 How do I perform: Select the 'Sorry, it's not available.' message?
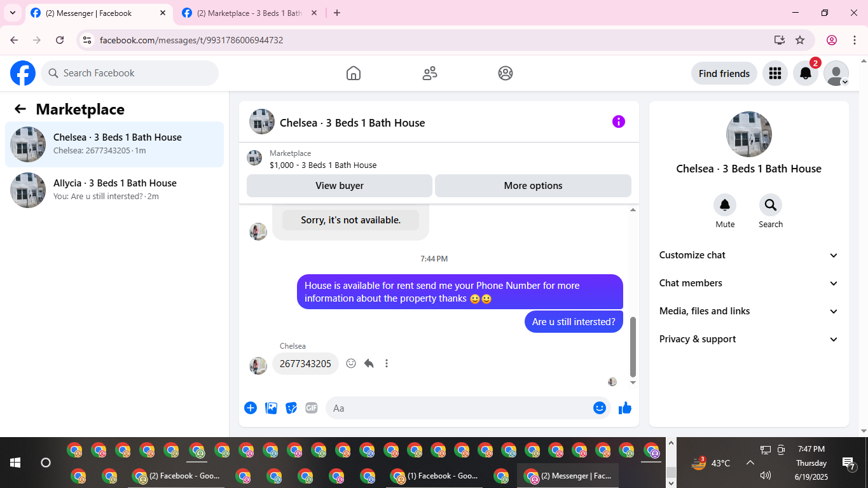351,220
